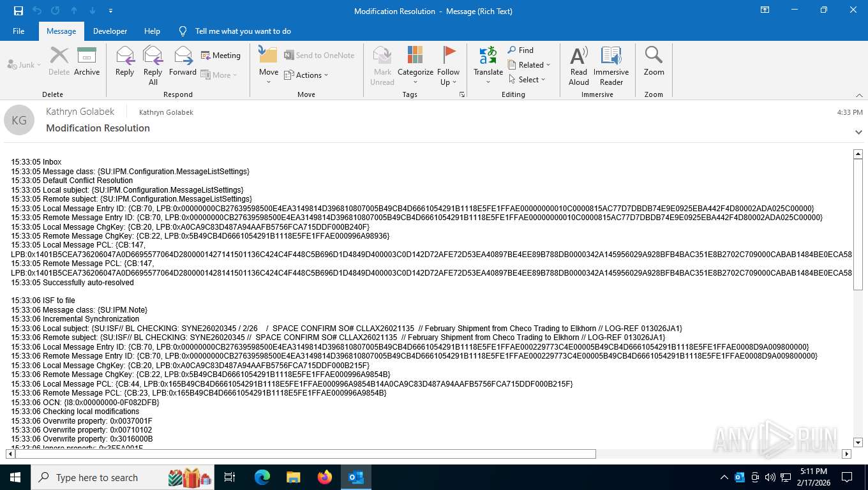
Task: Open the Help tab
Action: (x=152, y=31)
